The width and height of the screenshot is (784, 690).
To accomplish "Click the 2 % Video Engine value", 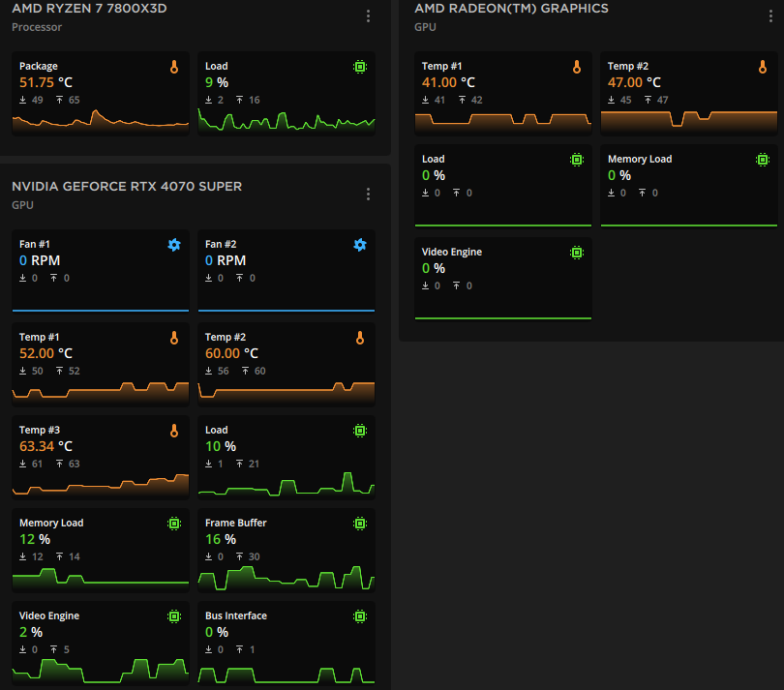I will [x=31, y=633].
